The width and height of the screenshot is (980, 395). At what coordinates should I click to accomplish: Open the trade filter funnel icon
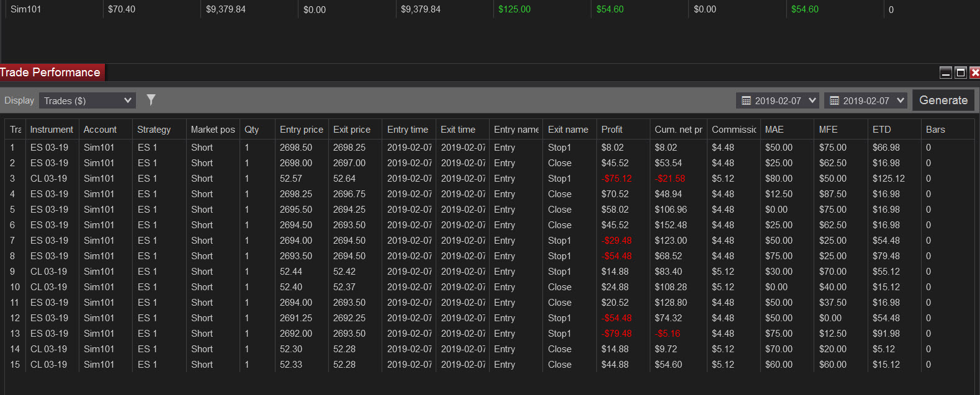click(x=151, y=100)
